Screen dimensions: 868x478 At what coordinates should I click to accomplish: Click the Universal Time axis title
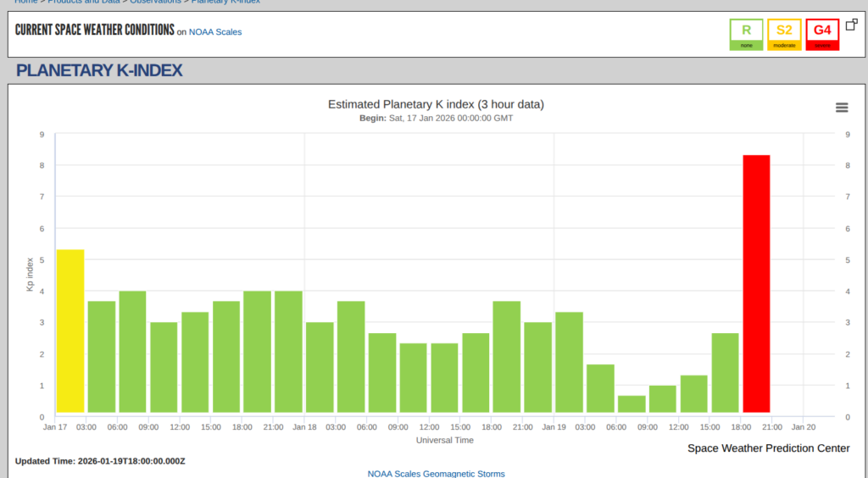pyautogui.click(x=444, y=440)
